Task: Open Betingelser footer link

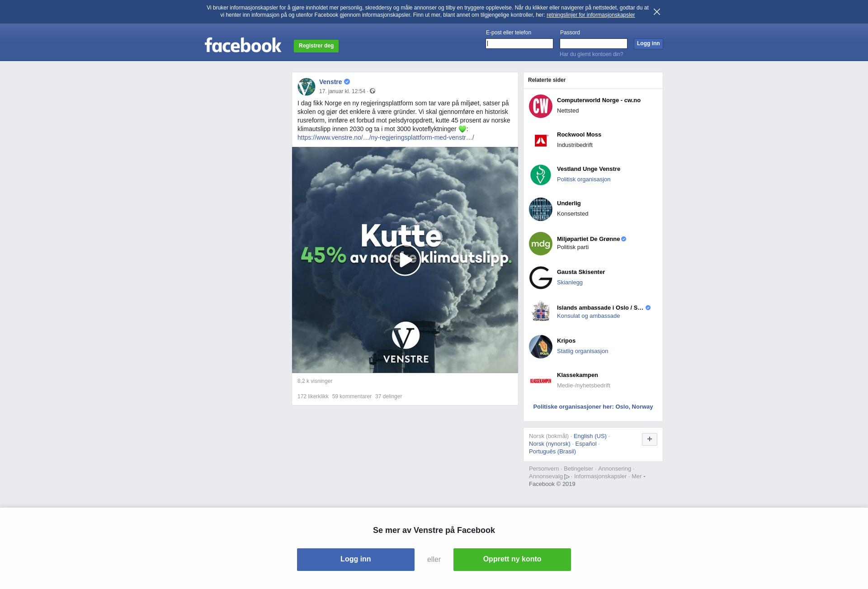Action: [x=578, y=469]
